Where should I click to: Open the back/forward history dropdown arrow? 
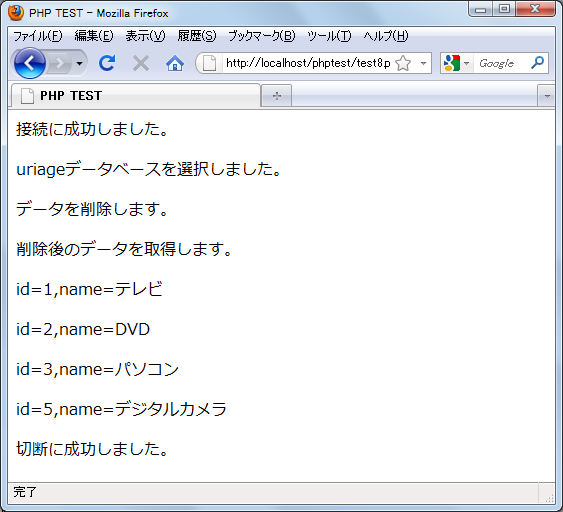click(79, 64)
